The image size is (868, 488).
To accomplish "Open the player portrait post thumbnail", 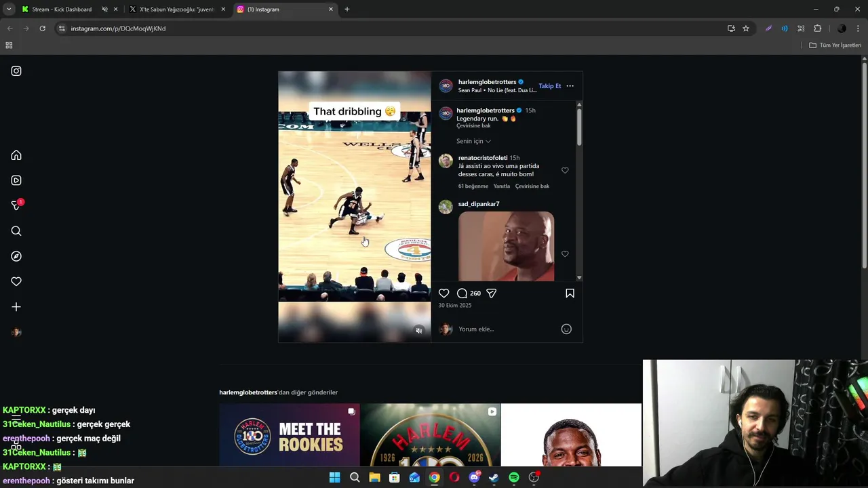I will pyautogui.click(x=571, y=435).
